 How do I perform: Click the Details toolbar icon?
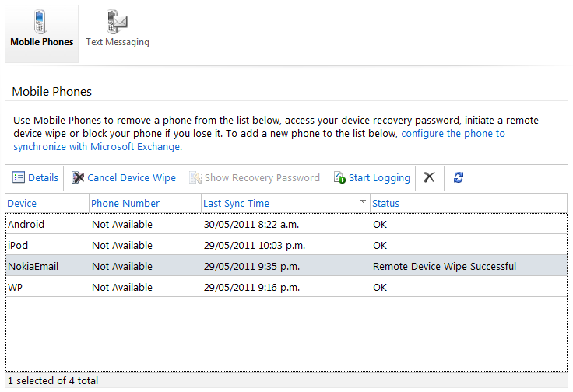(x=19, y=178)
